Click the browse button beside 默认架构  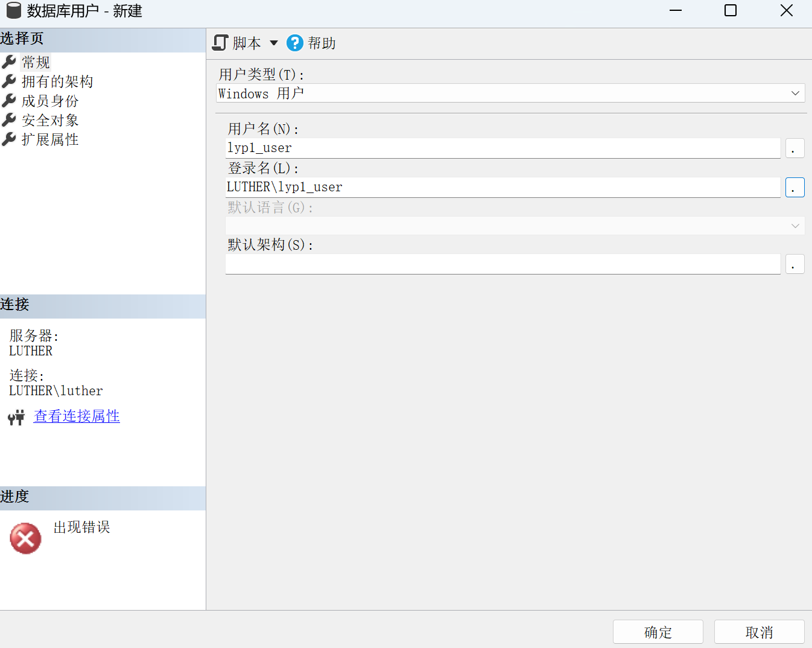(x=795, y=264)
